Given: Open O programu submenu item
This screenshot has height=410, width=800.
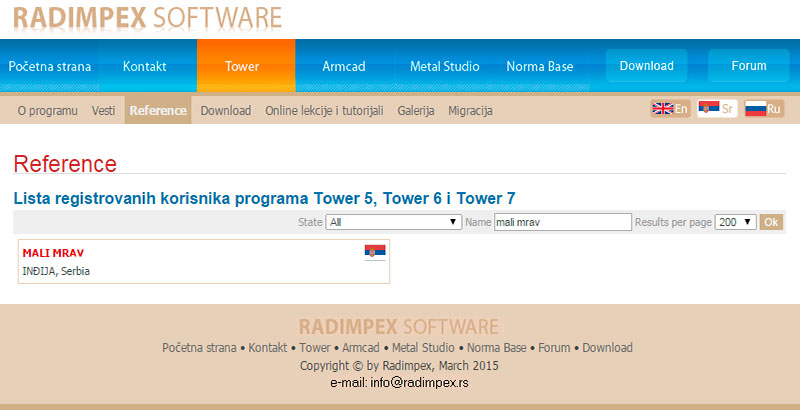Looking at the screenshot, I should [47, 111].
